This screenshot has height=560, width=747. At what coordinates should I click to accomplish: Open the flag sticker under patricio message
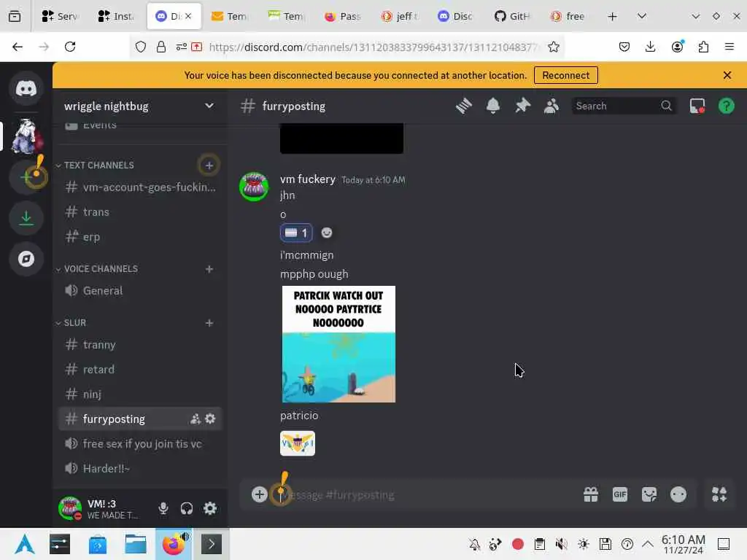coord(298,443)
